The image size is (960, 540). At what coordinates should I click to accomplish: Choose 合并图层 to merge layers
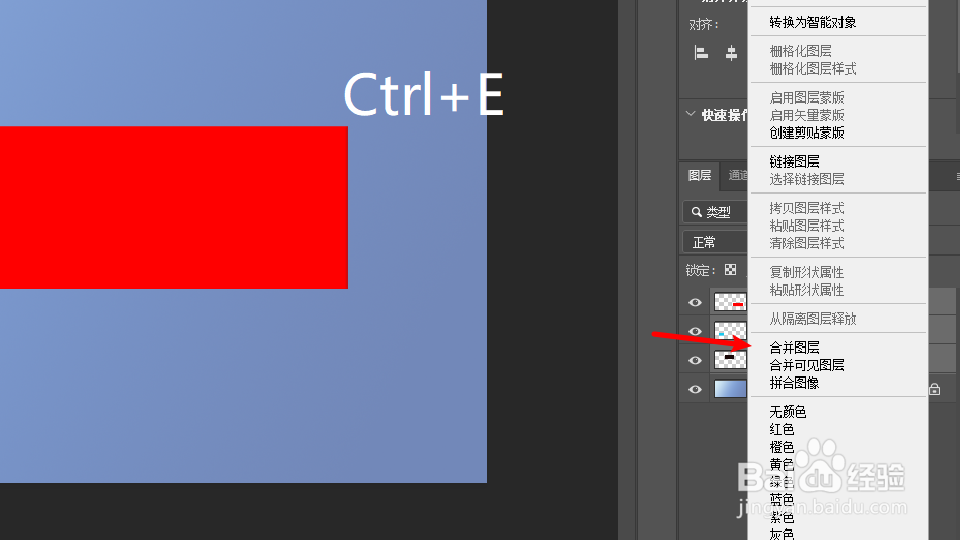(x=794, y=348)
